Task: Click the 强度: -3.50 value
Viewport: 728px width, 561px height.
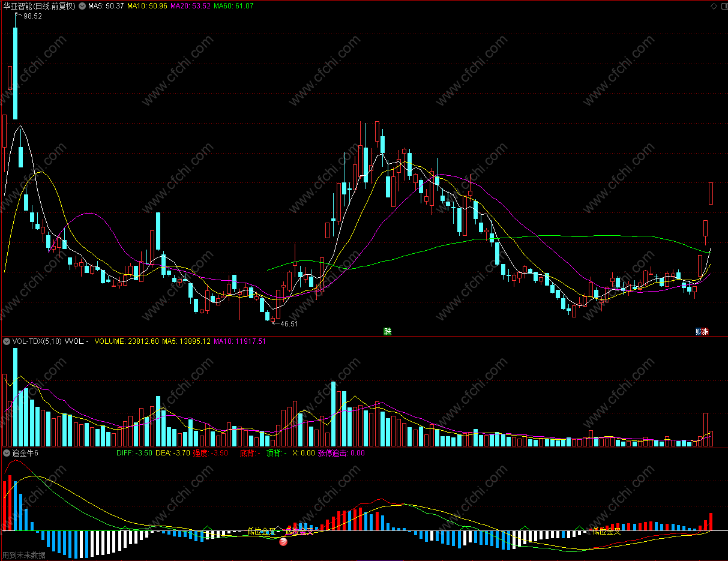Action: (x=210, y=453)
